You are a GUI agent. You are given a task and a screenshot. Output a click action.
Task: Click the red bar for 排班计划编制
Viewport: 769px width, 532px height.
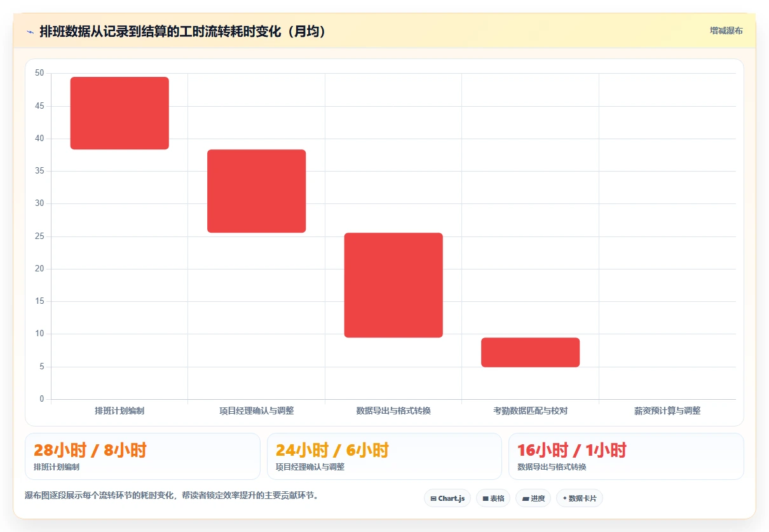point(119,113)
